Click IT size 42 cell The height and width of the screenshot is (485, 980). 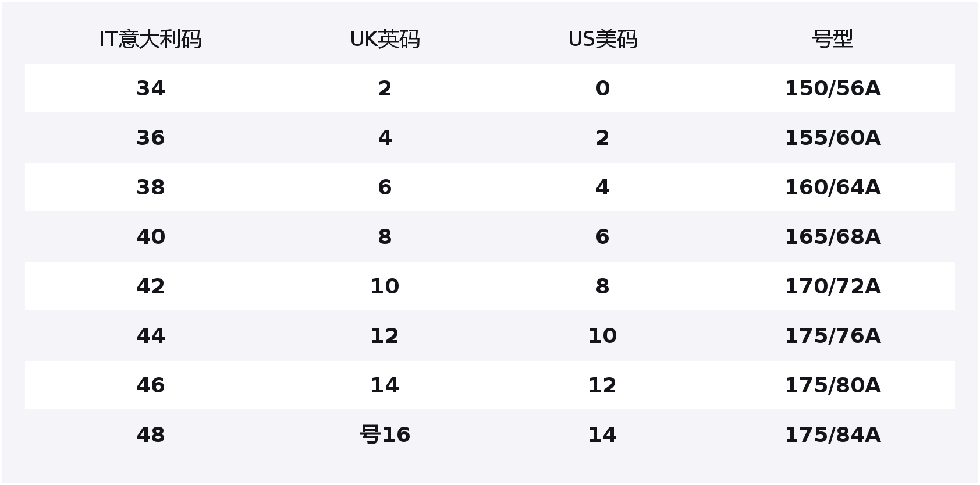[x=150, y=286]
